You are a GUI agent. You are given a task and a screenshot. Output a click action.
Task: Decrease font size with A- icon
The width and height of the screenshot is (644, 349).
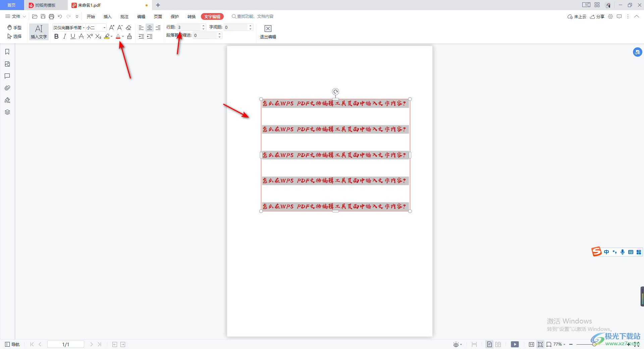[x=120, y=28]
